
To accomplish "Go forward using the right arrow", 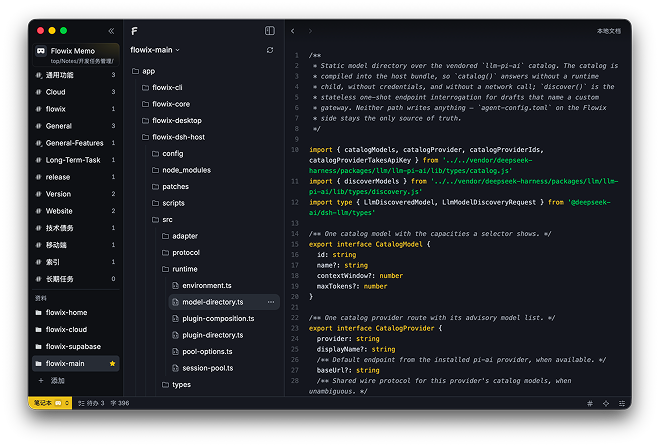I will 310,31.
